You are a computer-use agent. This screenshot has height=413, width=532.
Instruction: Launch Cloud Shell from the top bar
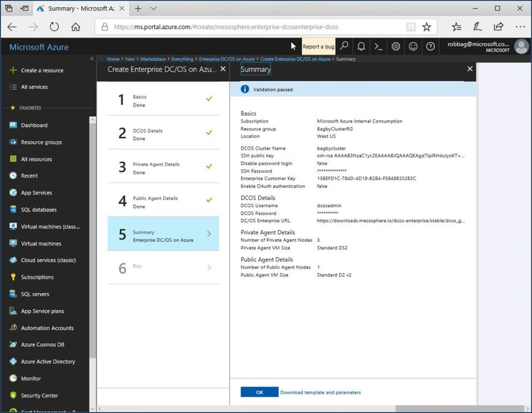(379, 46)
